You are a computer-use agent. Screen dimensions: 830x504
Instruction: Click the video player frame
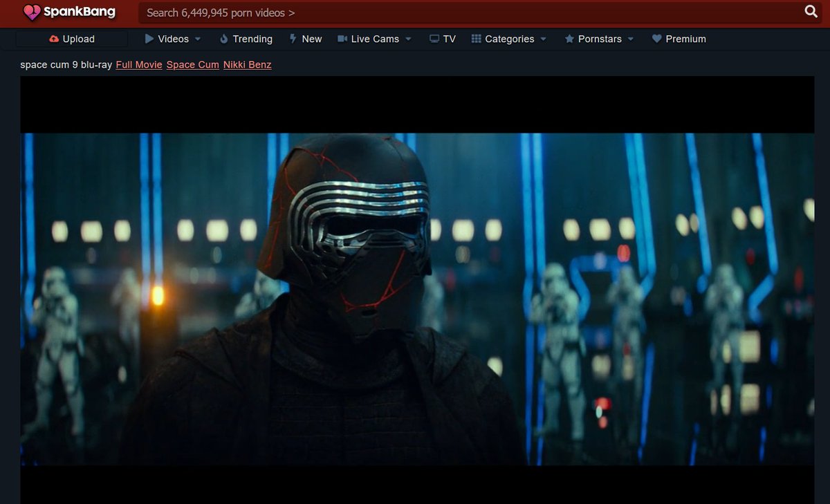click(417, 290)
